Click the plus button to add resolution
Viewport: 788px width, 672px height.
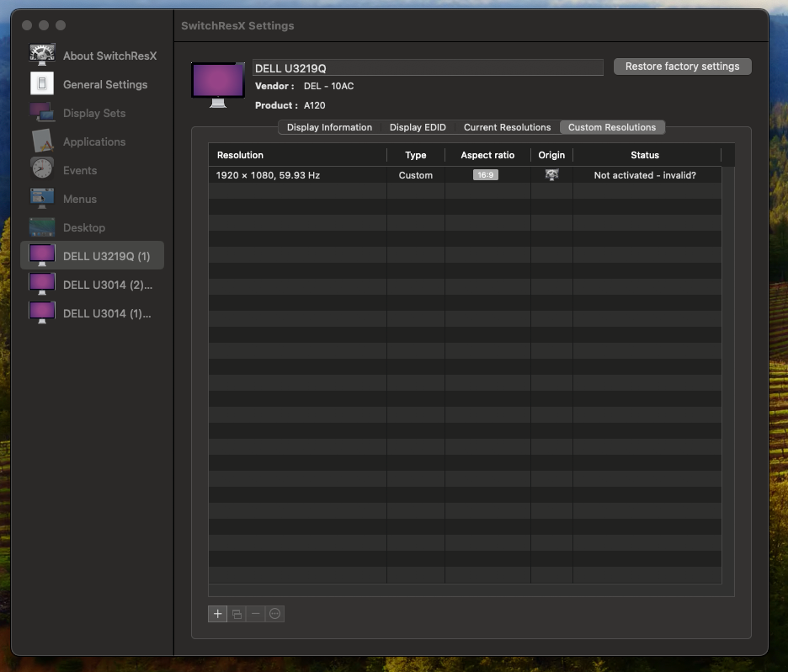[217, 614]
